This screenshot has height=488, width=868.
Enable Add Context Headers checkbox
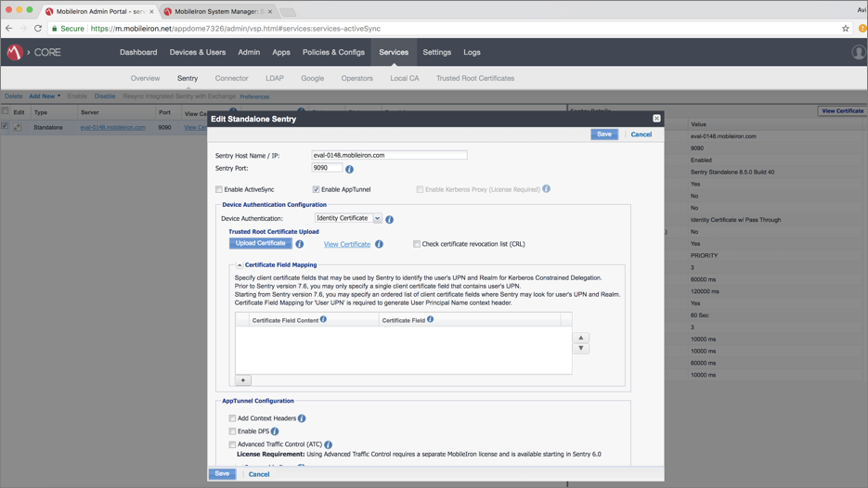232,418
